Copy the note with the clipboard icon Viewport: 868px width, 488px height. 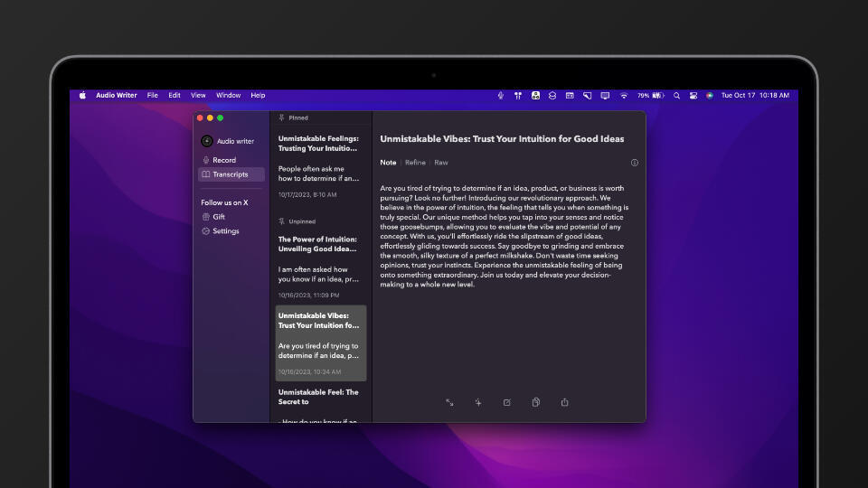click(x=536, y=402)
